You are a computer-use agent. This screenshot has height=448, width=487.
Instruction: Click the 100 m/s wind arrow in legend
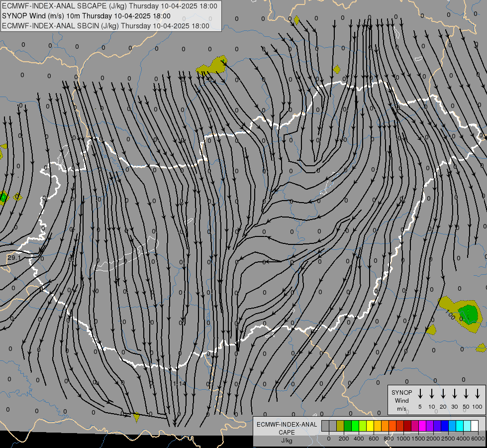tap(478, 394)
